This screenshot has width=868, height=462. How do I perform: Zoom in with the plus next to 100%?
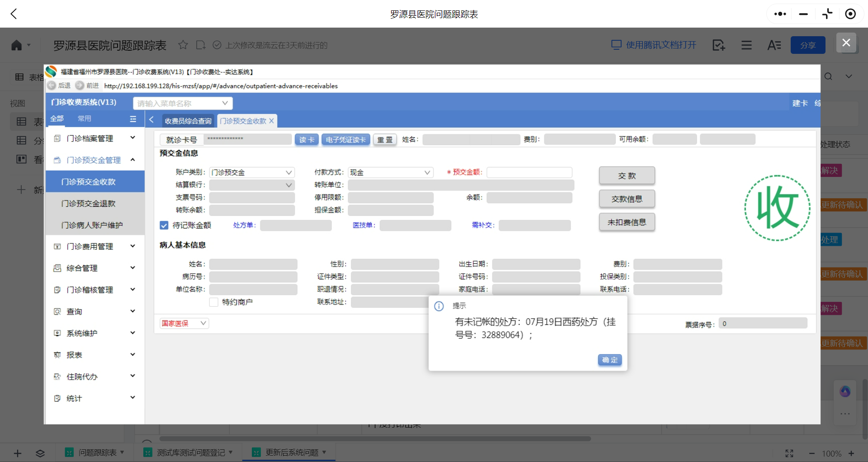pyautogui.click(x=851, y=453)
